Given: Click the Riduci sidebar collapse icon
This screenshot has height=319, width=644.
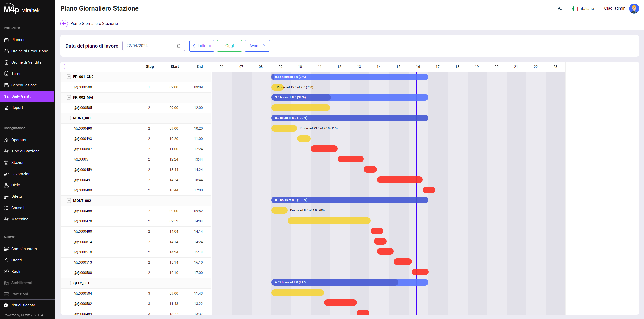Looking at the screenshot, I should coord(6,305).
